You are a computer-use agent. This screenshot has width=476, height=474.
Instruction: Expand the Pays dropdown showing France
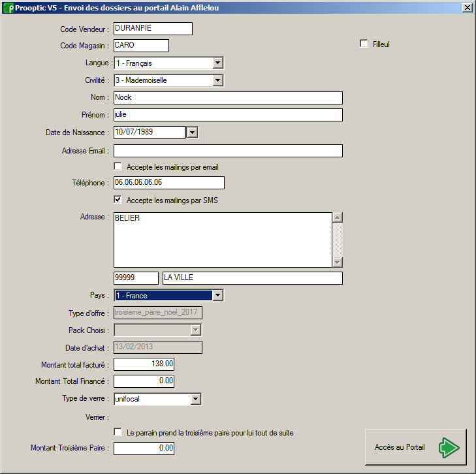pyautogui.click(x=217, y=295)
